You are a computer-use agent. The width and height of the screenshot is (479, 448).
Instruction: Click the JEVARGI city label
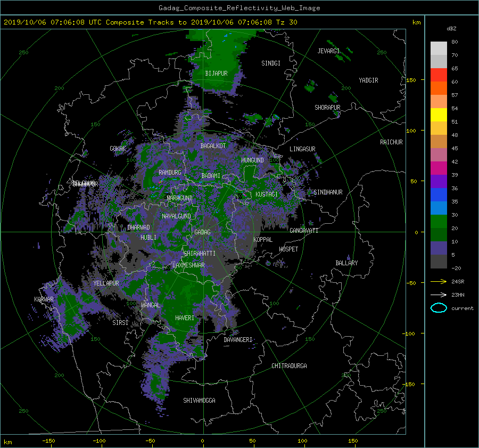[328, 51]
